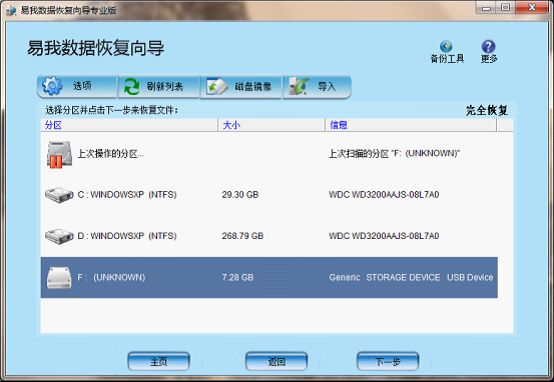Click the D: WINDOWSXP drive icon
Image resolution: width=554 pixels, height=382 pixels.
(x=59, y=236)
